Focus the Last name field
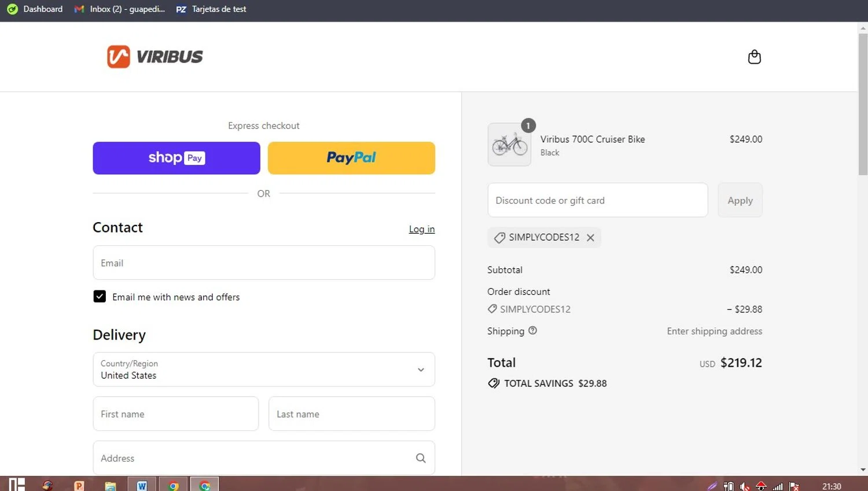Screen dimensions: 868x491 coord(352,414)
